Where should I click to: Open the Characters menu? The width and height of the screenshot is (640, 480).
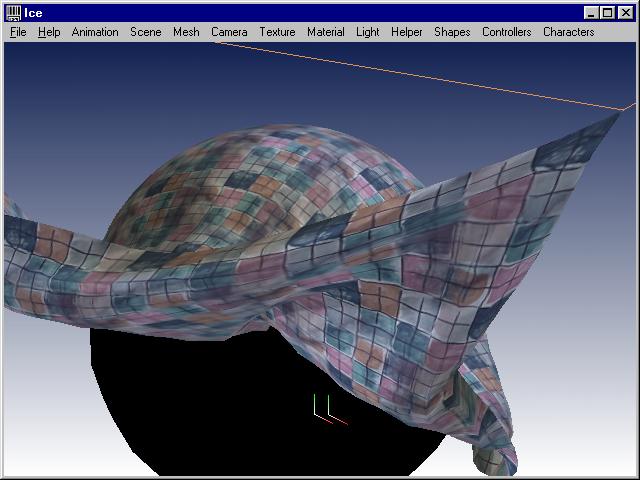click(x=569, y=32)
